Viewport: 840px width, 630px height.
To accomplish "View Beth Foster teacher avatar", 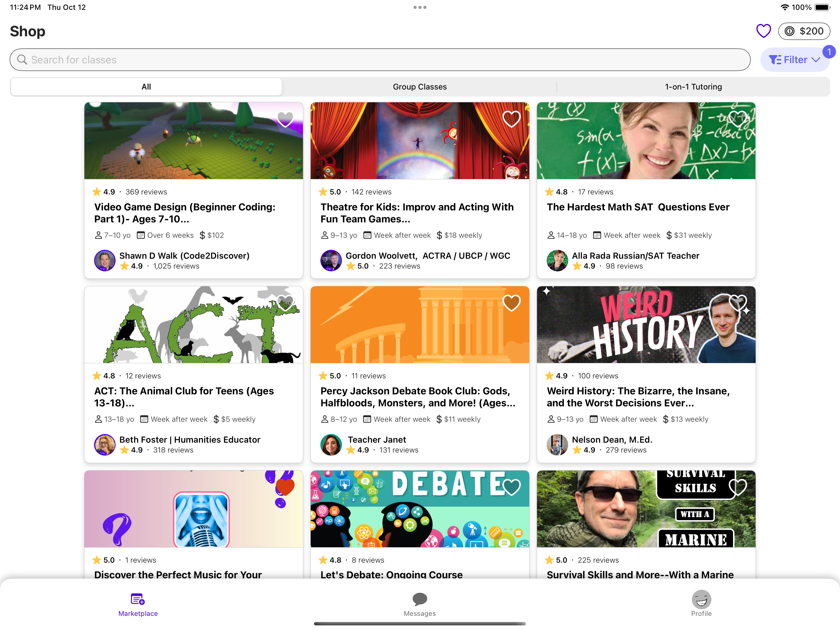I will [x=105, y=444].
